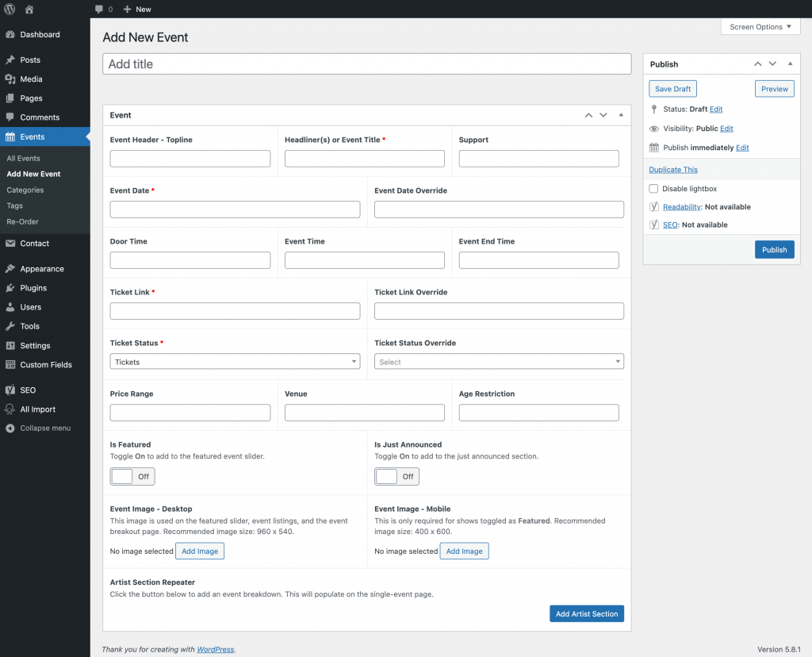The width and height of the screenshot is (812, 657).
Task: Open the Appearance section
Action: point(42,268)
